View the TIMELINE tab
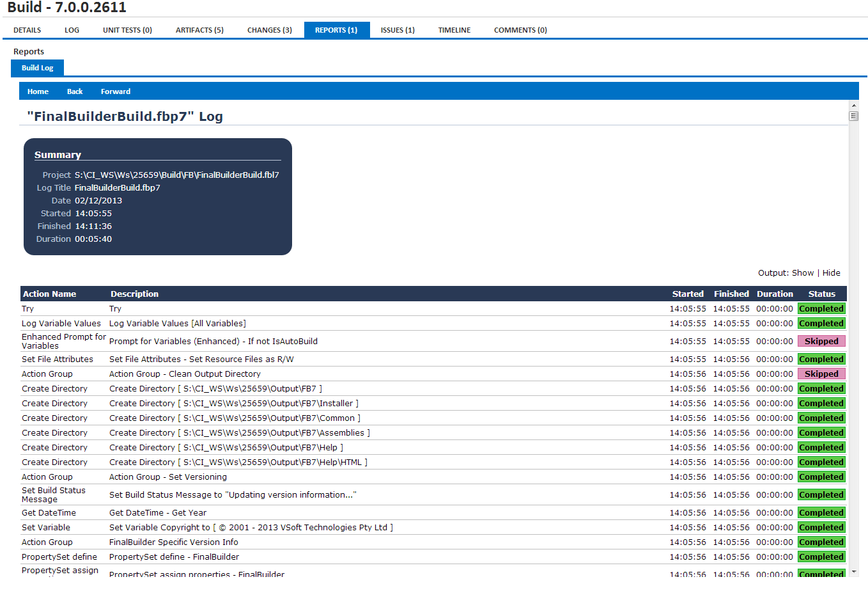The height and width of the screenshot is (600, 868). 454,29
